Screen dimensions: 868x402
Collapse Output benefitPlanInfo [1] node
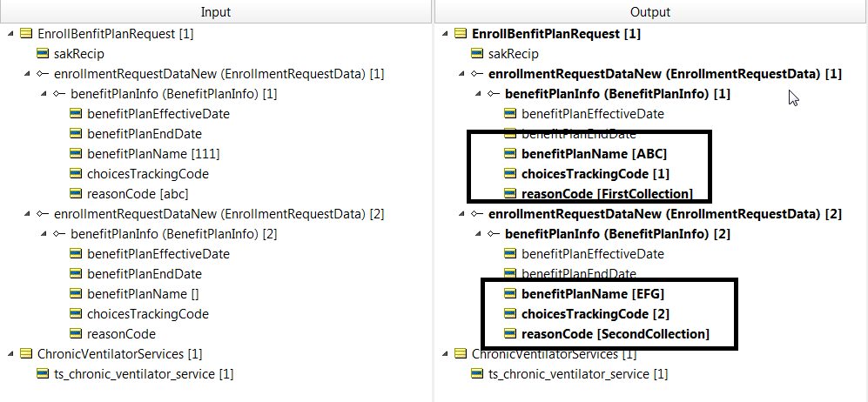pyautogui.click(x=478, y=94)
